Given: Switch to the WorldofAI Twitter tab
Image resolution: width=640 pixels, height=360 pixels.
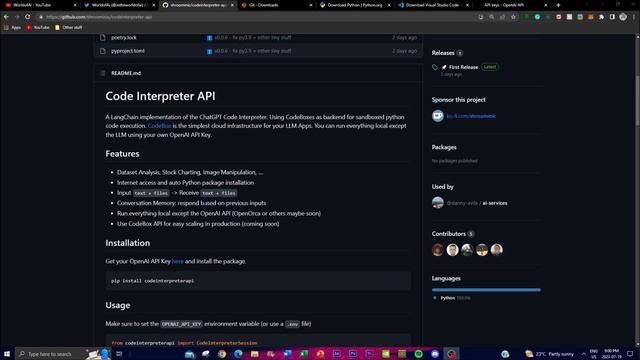Looking at the screenshot, I should pos(118,5).
